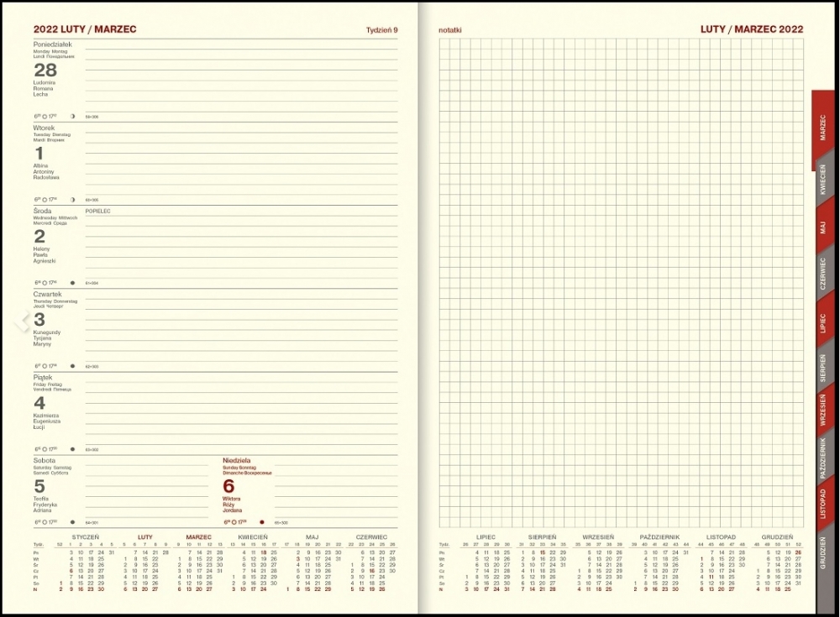
Task: Click the red MARZEC mini-calendar heading
Action: click(199, 537)
